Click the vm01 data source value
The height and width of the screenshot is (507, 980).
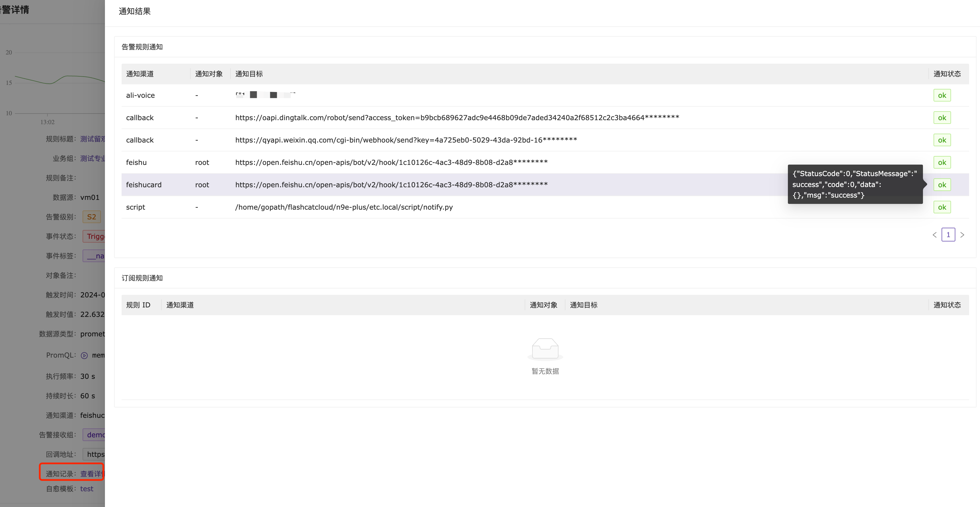pyautogui.click(x=90, y=198)
